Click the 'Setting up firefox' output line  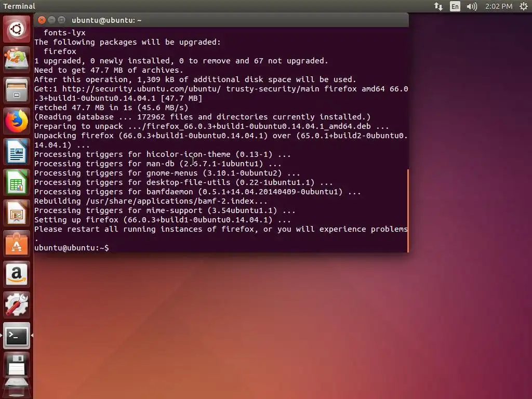(x=162, y=220)
